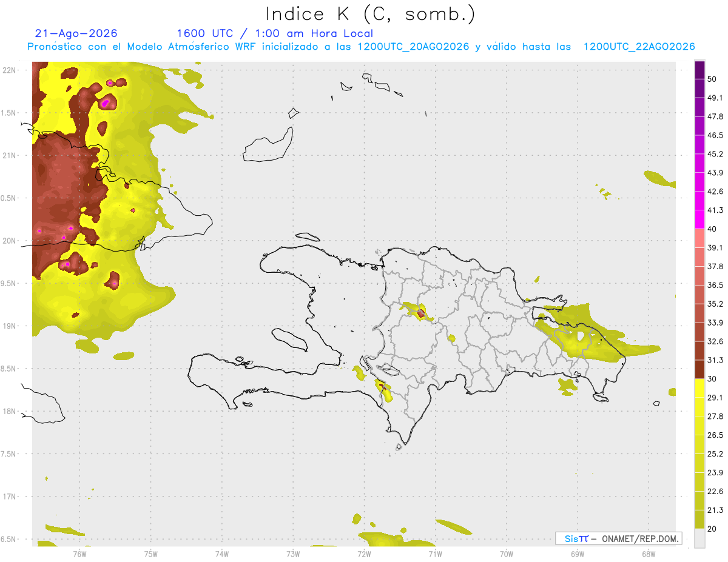Pick the bright yellow swatch between 29.1 and 30

point(699,388)
